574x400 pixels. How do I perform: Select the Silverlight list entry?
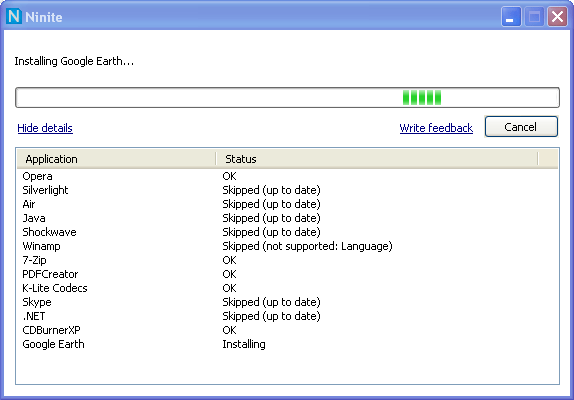(287, 190)
